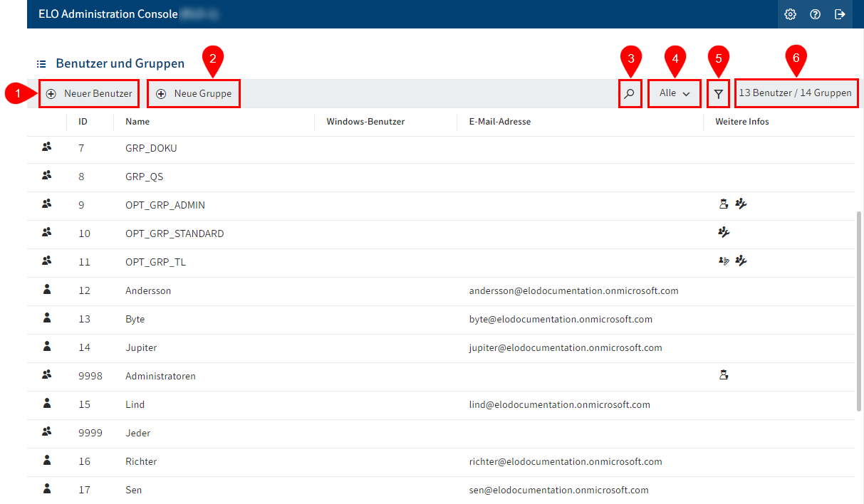Click the logout icon in top bar

tap(840, 14)
